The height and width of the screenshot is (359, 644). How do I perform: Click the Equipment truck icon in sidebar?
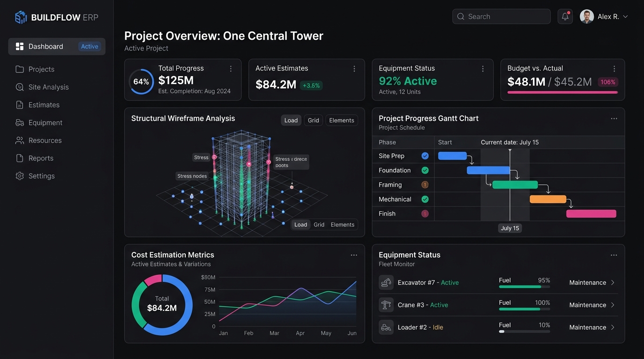click(x=20, y=122)
